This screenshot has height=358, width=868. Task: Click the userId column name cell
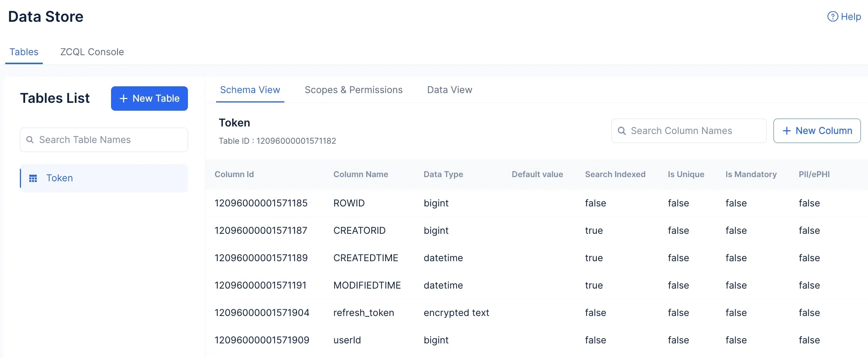pyautogui.click(x=347, y=340)
